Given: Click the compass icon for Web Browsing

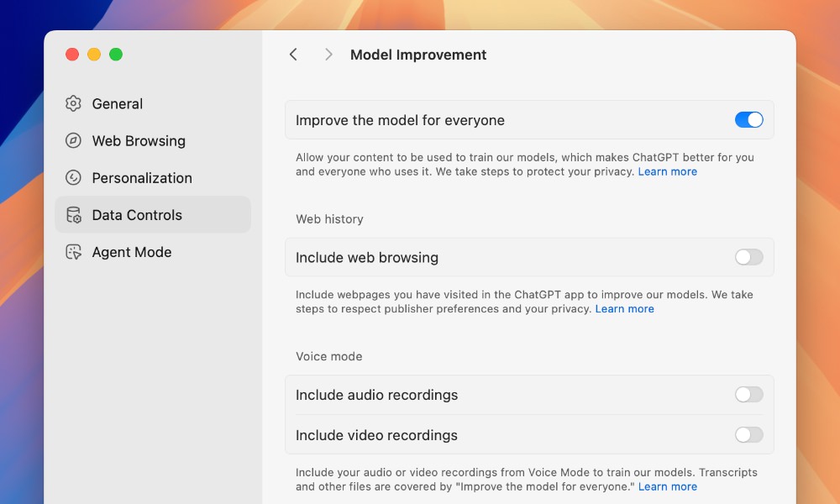Looking at the screenshot, I should coord(73,140).
